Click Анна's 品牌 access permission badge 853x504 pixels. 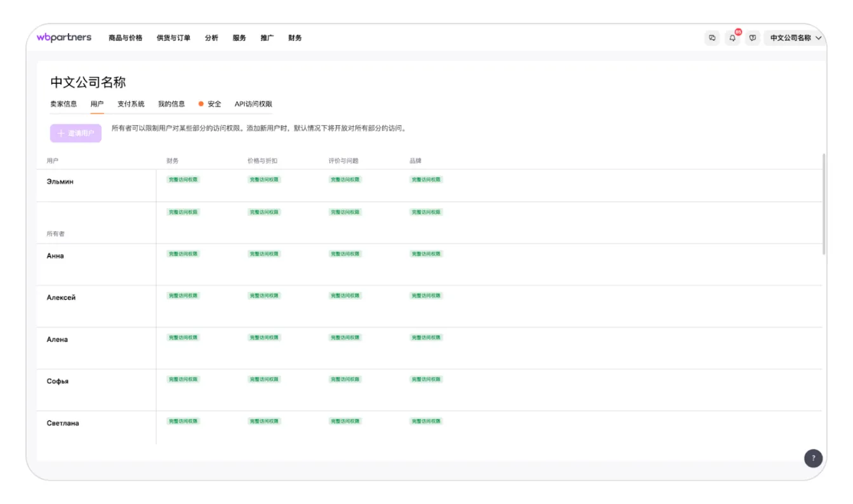(x=426, y=254)
